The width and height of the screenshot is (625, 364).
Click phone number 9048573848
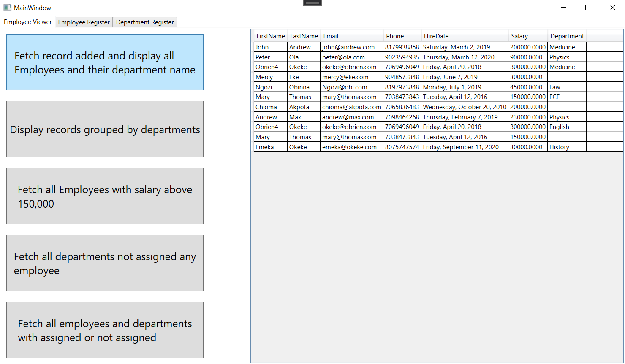pos(402,77)
